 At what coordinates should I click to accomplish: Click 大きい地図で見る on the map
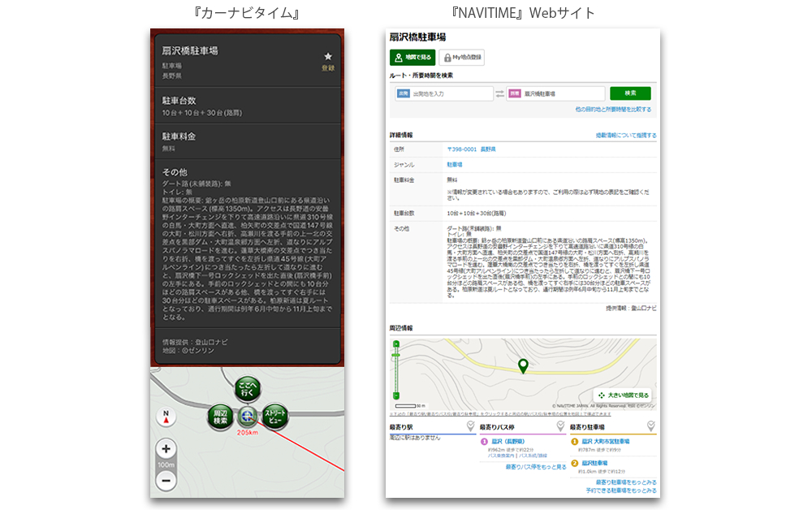click(x=624, y=395)
